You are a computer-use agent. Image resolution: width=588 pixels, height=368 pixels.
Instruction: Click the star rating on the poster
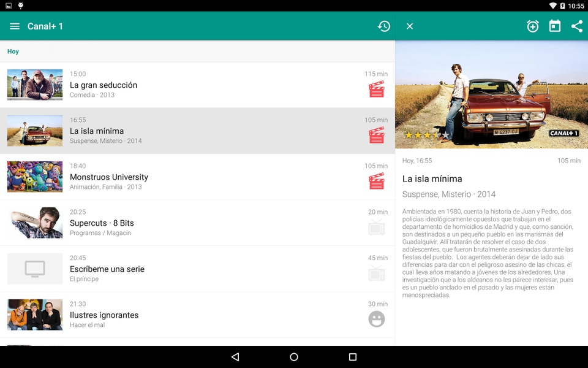click(x=427, y=135)
